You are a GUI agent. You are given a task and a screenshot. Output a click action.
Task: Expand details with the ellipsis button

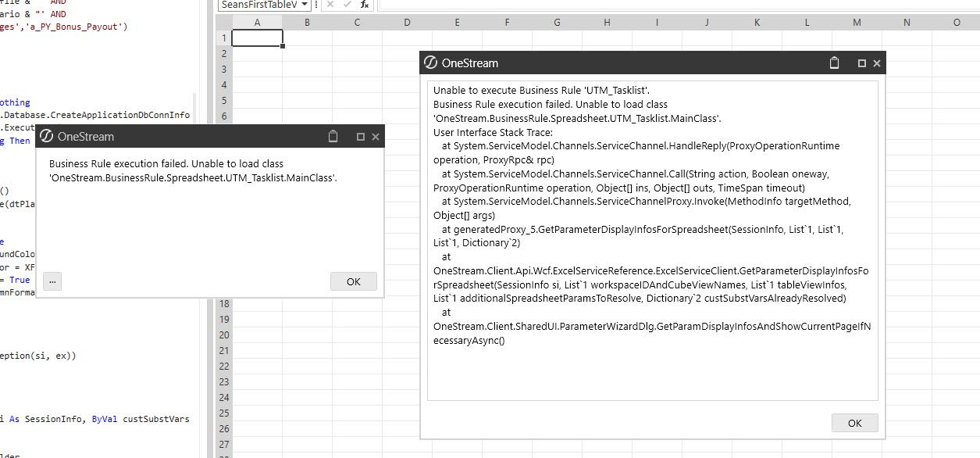[52, 281]
